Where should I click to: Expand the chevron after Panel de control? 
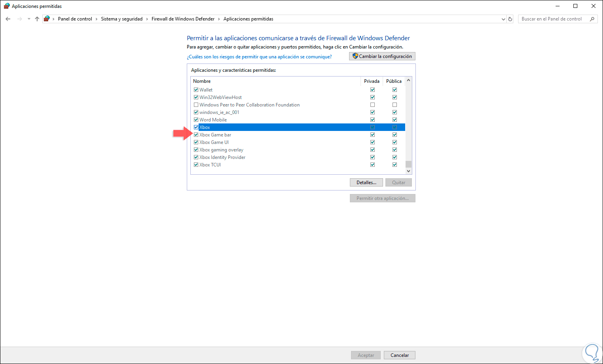[96, 19]
